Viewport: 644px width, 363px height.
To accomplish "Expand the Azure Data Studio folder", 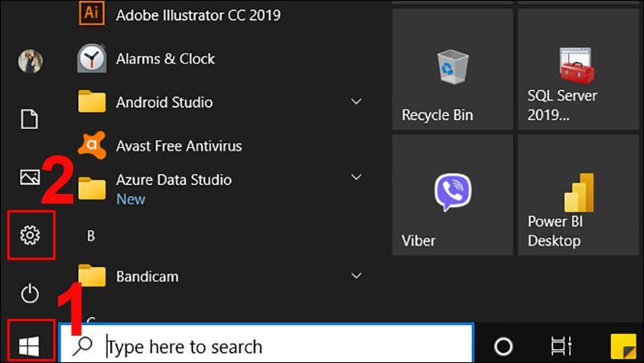I will pos(356,177).
